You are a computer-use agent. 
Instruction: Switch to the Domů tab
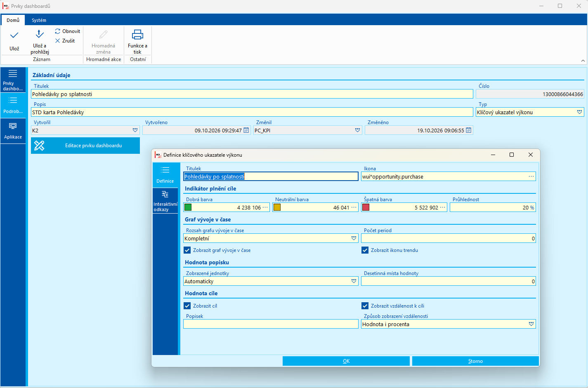click(x=13, y=20)
